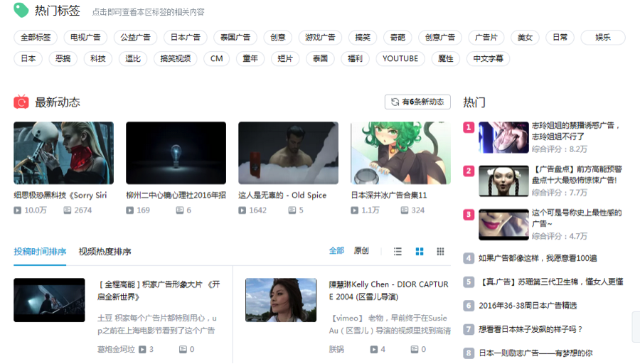Select the 福利 tag
Viewport: 640px width, 364px height.
[x=355, y=58]
